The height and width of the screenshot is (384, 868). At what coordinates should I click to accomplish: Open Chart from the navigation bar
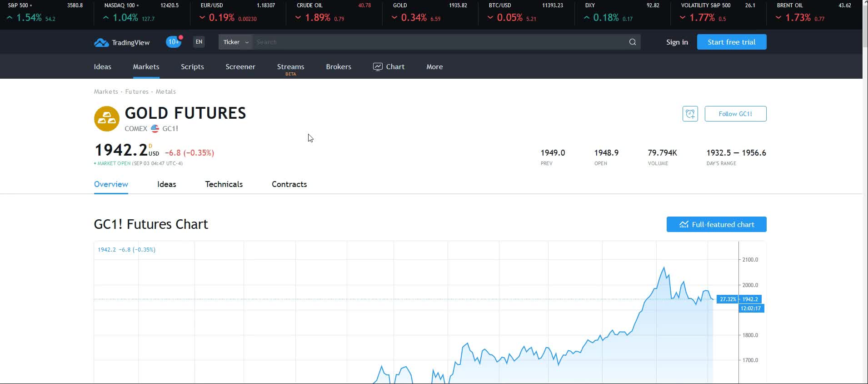[x=389, y=66]
